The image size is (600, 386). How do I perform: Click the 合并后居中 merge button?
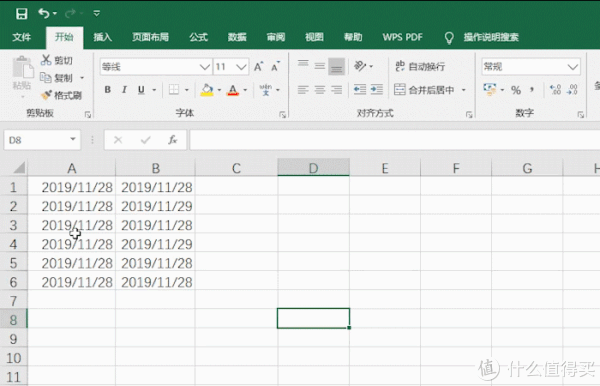(424, 90)
